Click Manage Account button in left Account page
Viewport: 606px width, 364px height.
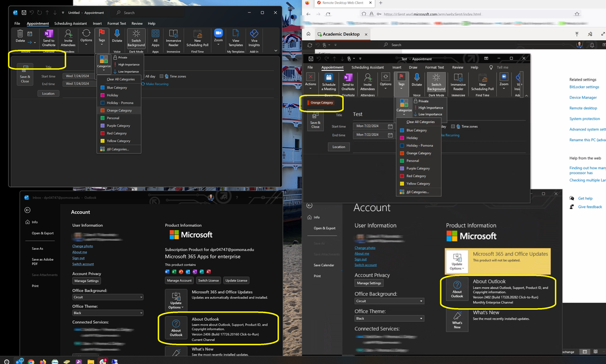[x=180, y=280]
